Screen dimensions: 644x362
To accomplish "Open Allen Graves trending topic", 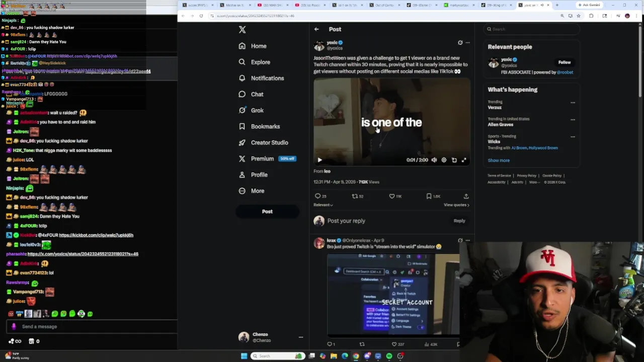I will [x=500, y=124].
